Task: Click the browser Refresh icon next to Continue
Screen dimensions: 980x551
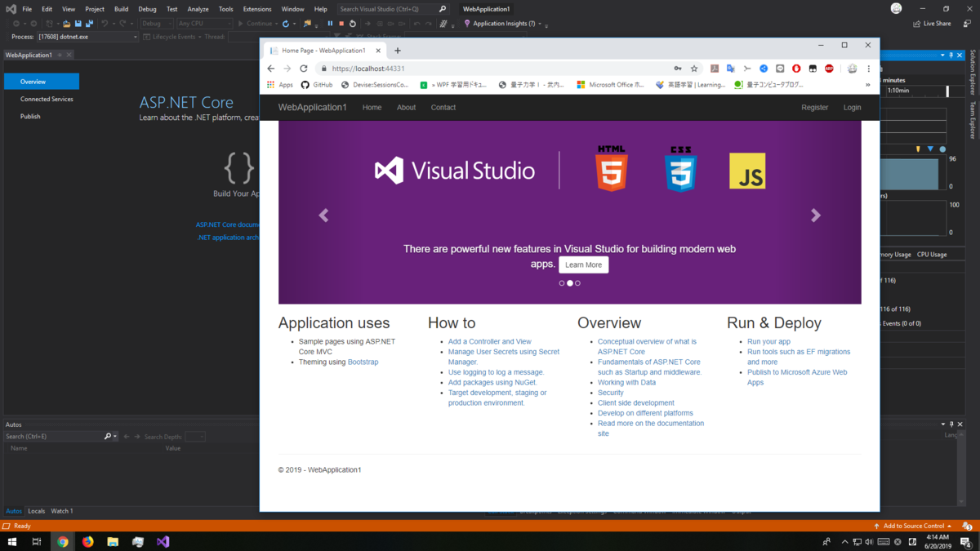Action: [286, 24]
